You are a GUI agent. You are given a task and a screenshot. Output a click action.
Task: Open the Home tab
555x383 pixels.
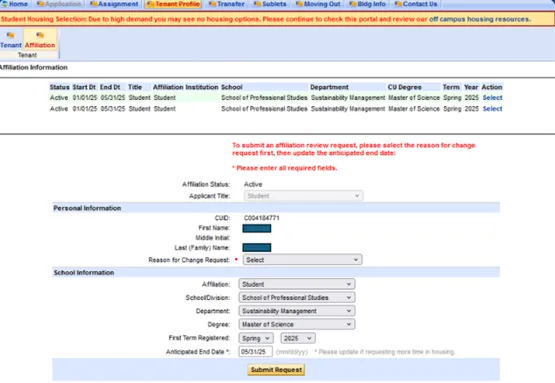(15, 4)
